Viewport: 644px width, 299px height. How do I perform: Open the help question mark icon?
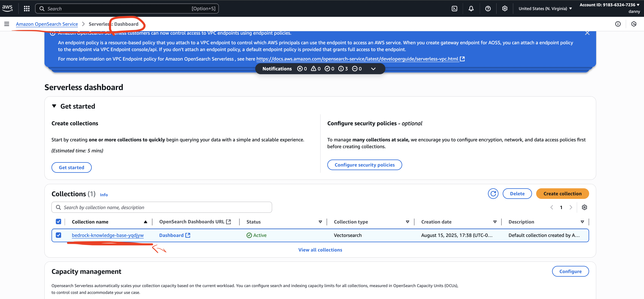488,9
